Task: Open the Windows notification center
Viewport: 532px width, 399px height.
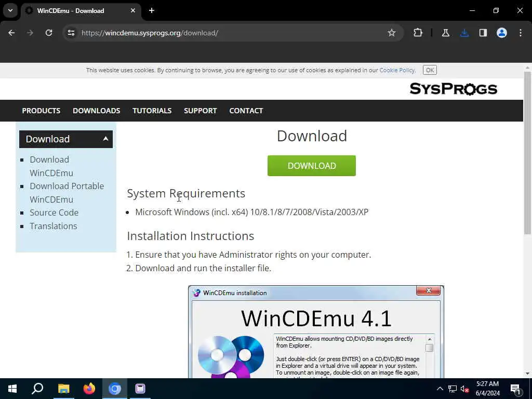Action: [516, 389]
